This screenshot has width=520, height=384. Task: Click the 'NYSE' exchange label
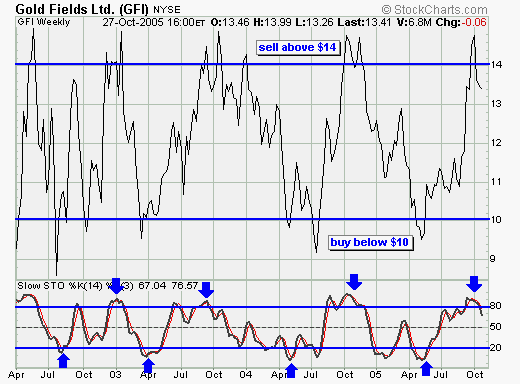point(167,10)
